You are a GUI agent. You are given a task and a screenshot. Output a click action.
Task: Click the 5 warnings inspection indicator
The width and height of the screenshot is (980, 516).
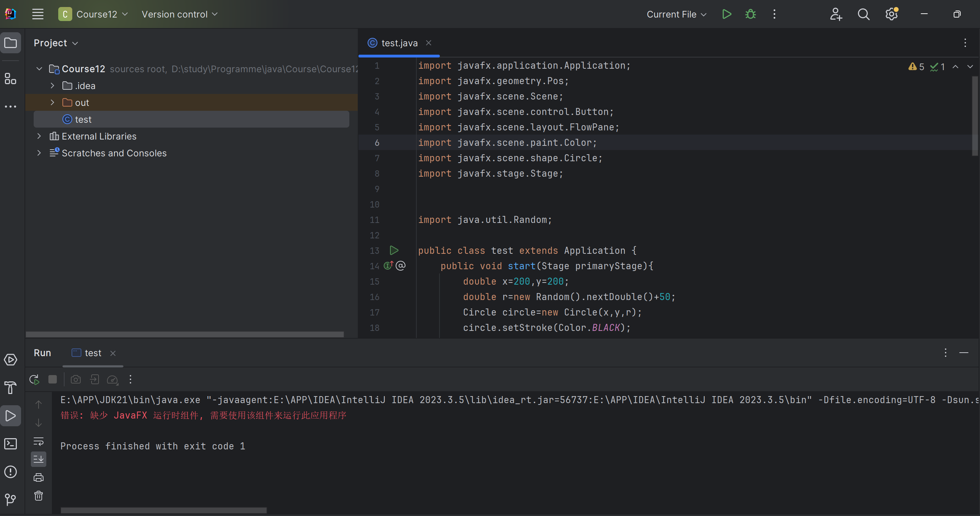(916, 67)
